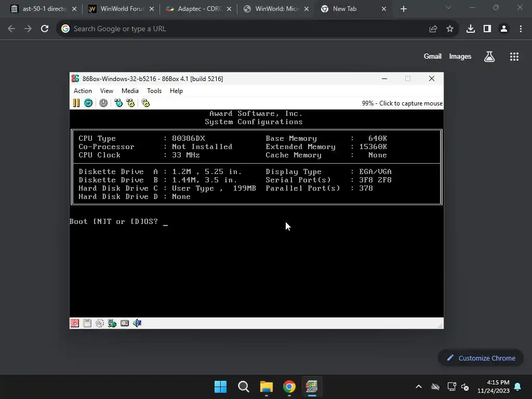The image size is (532, 399).
Task: Open Windows Search on taskbar
Action: (x=244, y=387)
